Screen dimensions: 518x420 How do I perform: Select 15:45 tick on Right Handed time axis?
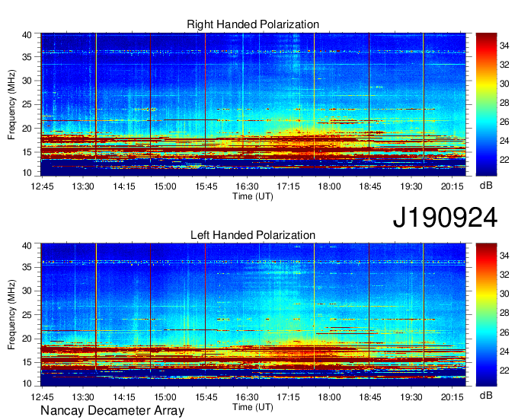[206, 186]
